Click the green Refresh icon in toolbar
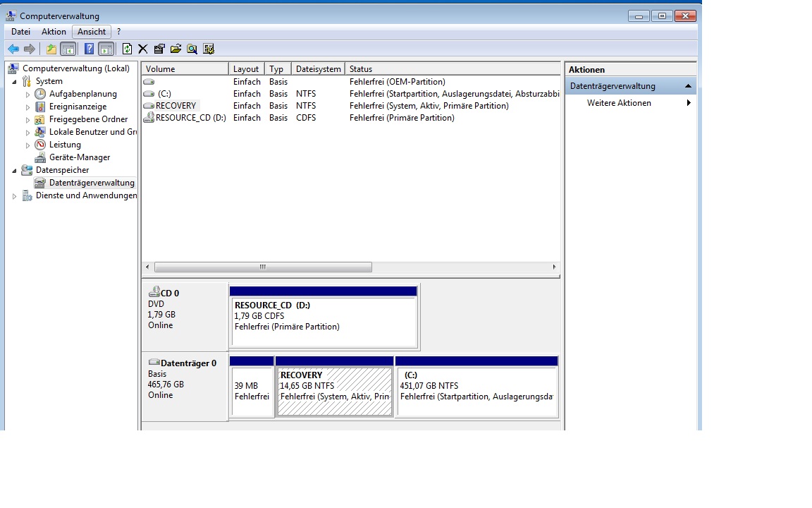The width and height of the screenshot is (812, 508). [x=127, y=49]
